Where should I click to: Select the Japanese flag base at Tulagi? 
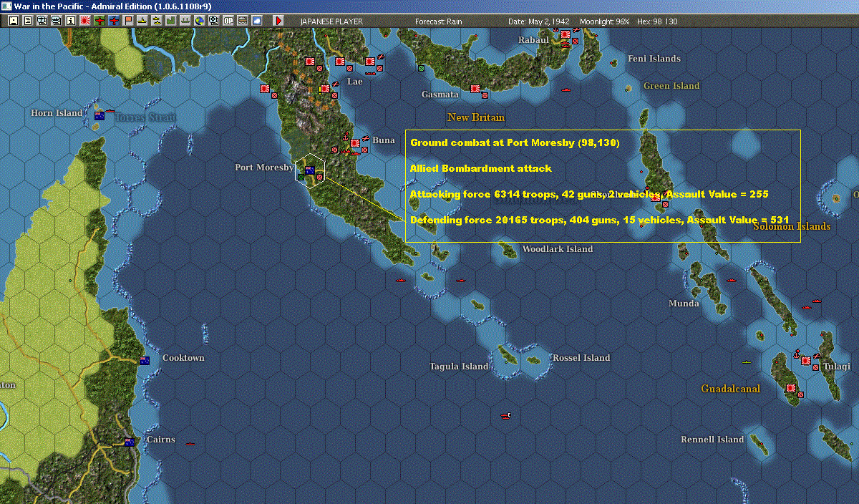(806, 360)
